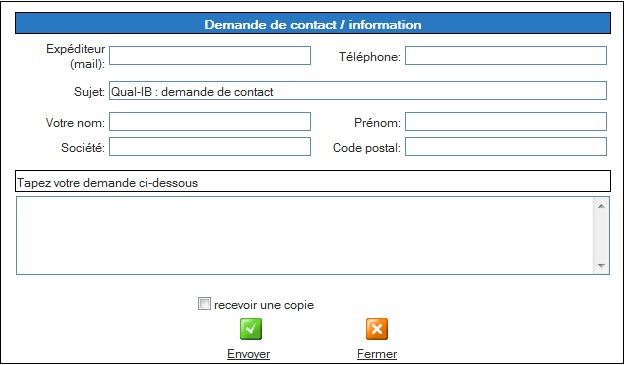Focus the Expéditeur (mail) input field
Image resolution: width=624 pixels, height=365 pixels.
pos(210,56)
